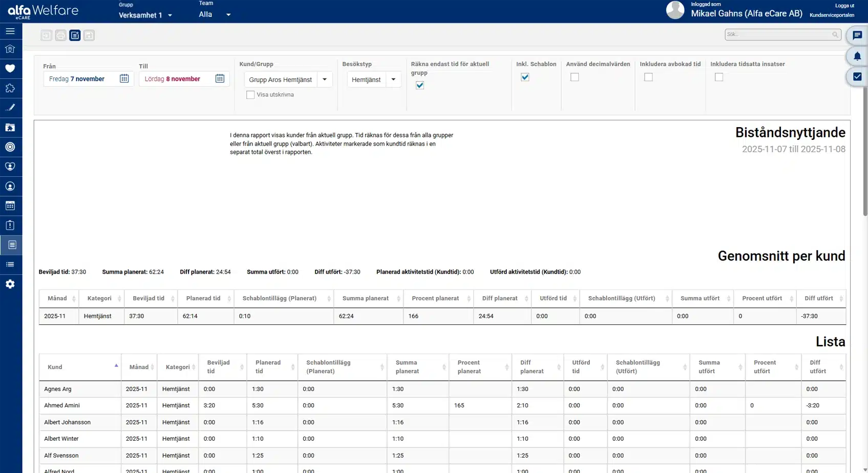The height and width of the screenshot is (473, 868).
Task: Click the save/export report toolbar icon
Action: coord(89,35)
